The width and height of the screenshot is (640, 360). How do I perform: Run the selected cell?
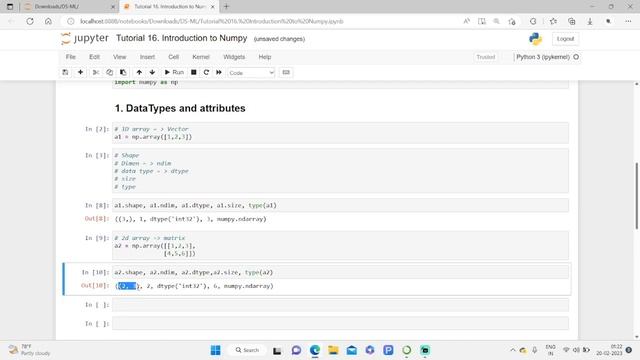pyautogui.click(x=174, y=72)
